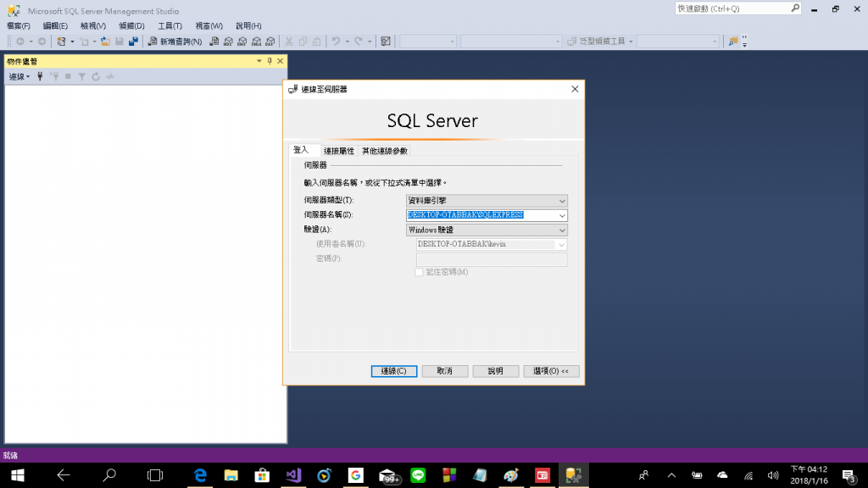Click the undo arrow icon
This screenshot has width=868, height=488.
[336, 42]
